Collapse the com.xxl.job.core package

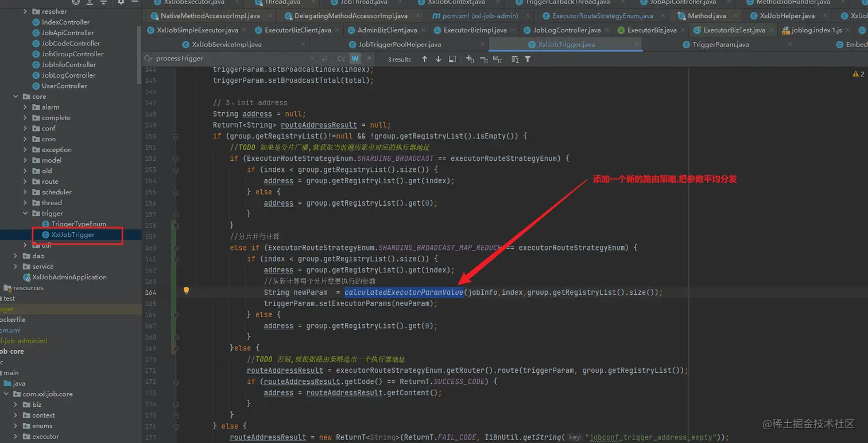(6, 394)
